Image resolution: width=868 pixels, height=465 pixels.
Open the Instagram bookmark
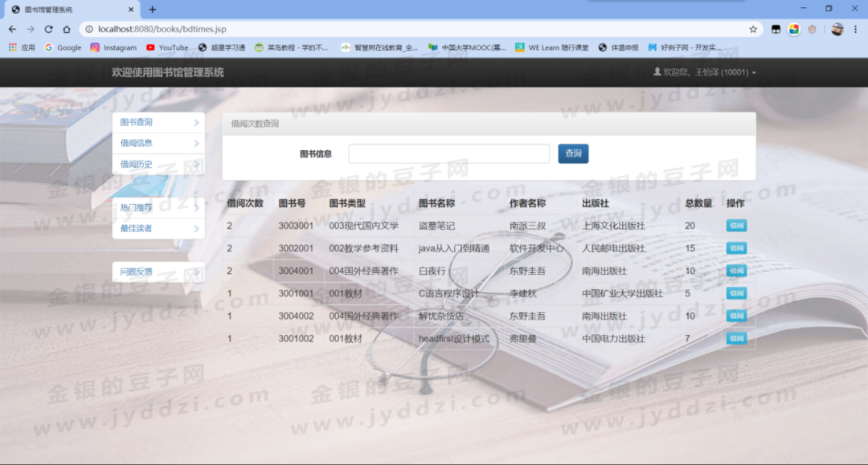(113, 47)
